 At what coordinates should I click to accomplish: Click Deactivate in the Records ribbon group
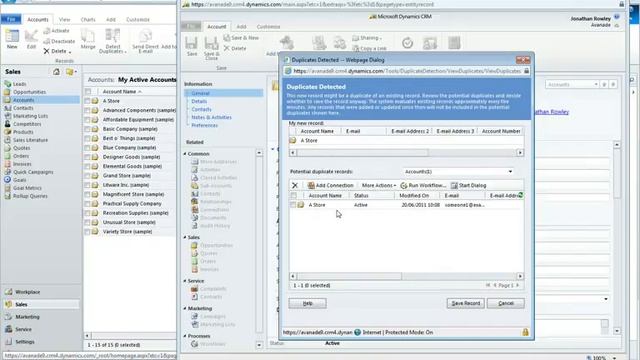point(60,41)
